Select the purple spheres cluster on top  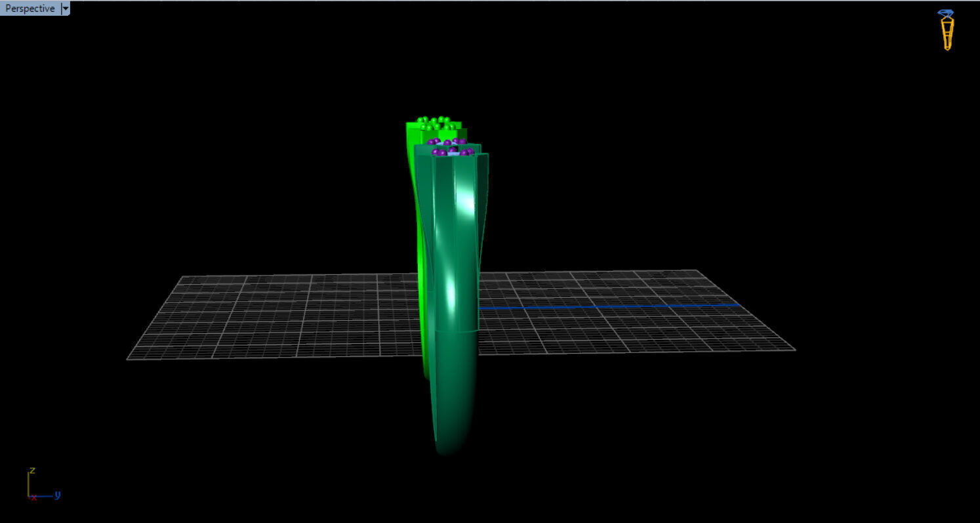pyautogui.click(x=451, y=147)
